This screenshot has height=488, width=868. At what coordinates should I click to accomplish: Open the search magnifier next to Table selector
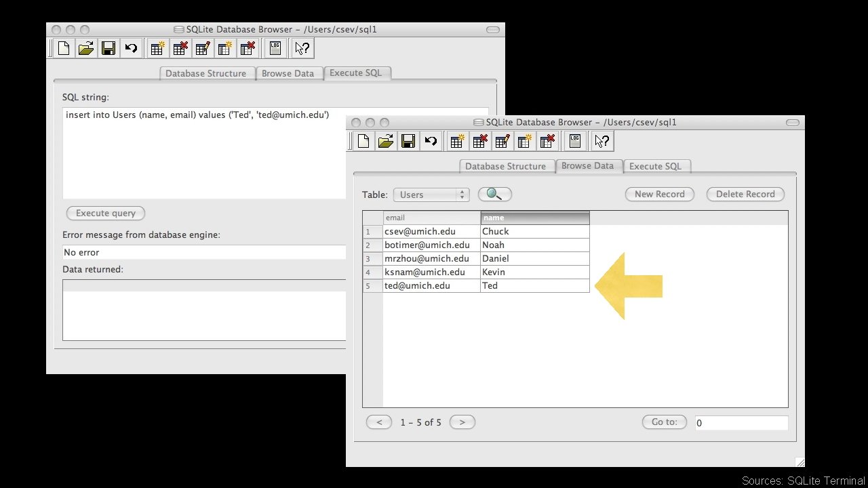494,194
